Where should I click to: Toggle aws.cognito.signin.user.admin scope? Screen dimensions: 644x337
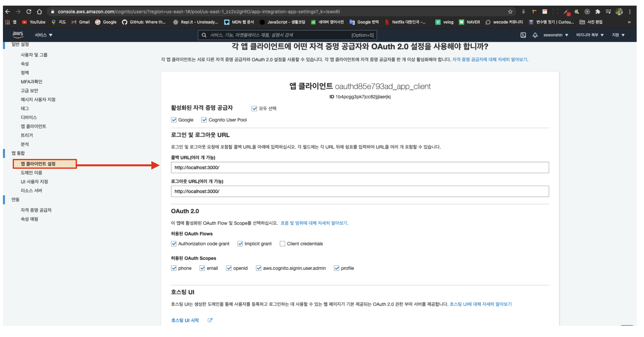[x=259, y=268]
